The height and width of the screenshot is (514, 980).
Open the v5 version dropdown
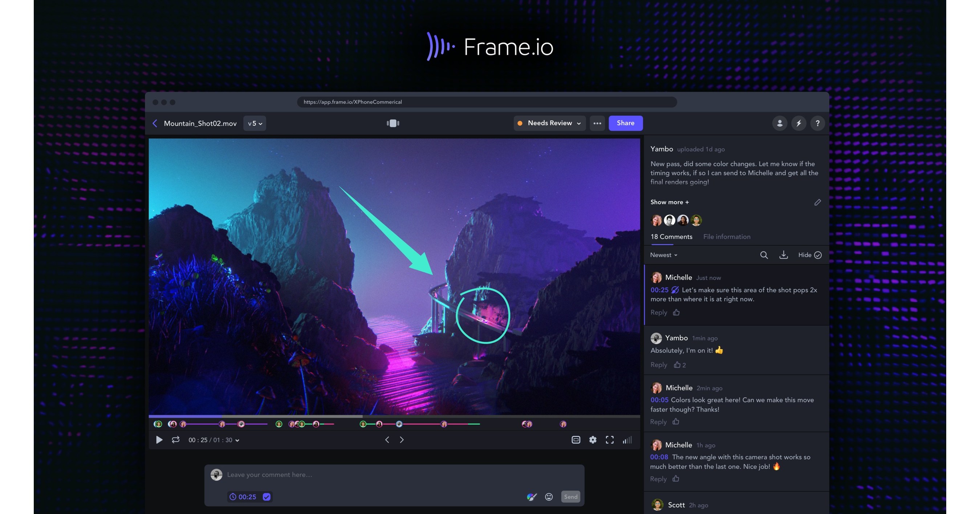click(x=254, y=123)
